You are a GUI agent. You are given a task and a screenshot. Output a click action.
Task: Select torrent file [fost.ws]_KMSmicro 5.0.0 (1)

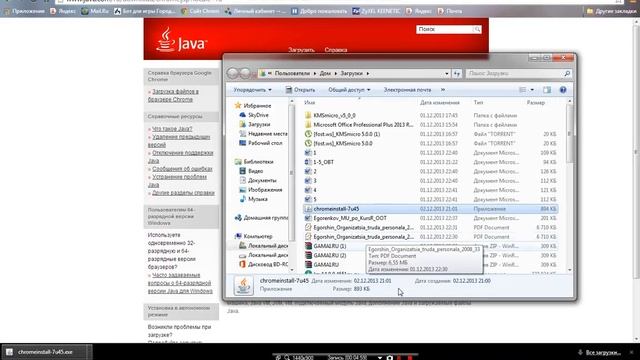(347, 134)
